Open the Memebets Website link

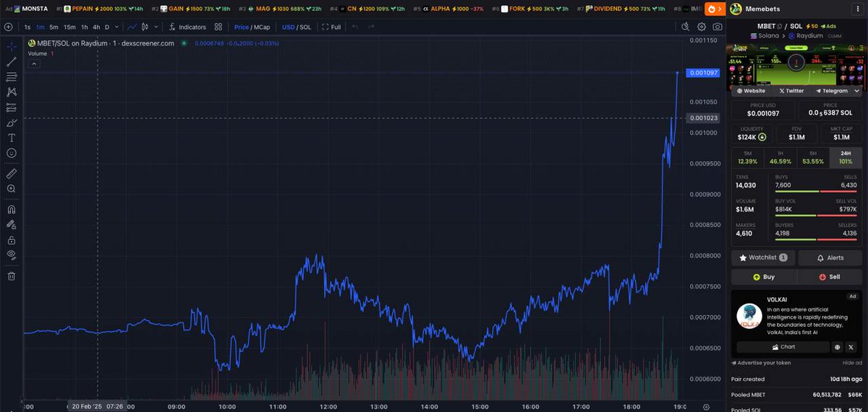751,91
